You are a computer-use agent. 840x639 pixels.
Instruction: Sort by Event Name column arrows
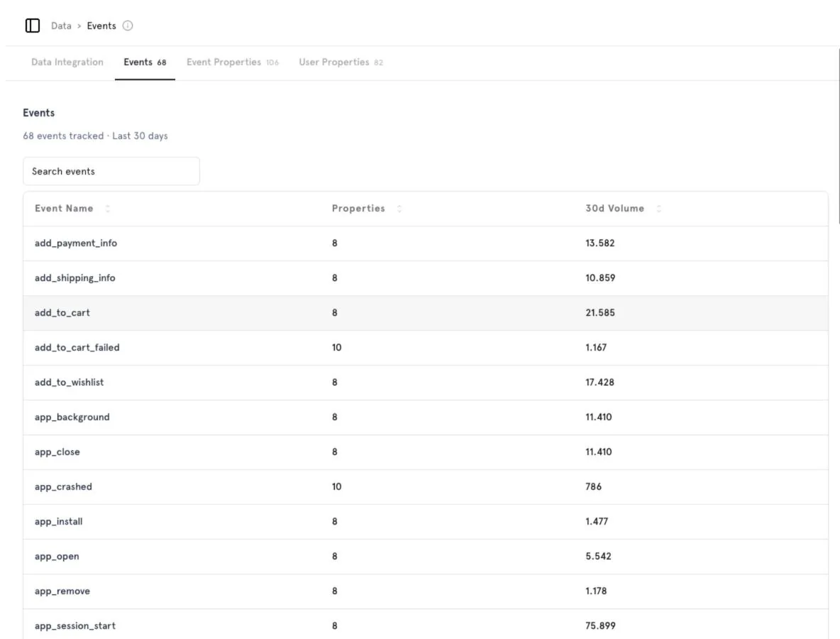(x=108, y=209)
